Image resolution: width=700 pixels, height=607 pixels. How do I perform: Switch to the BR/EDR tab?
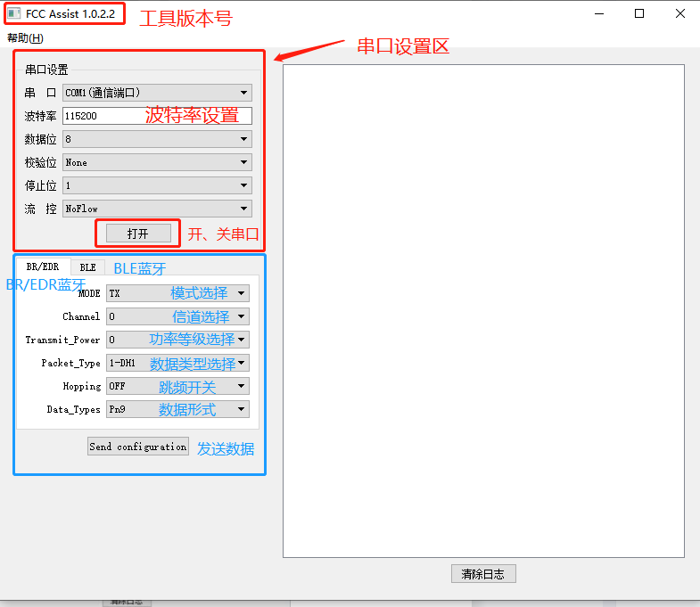tap(43, 267)
